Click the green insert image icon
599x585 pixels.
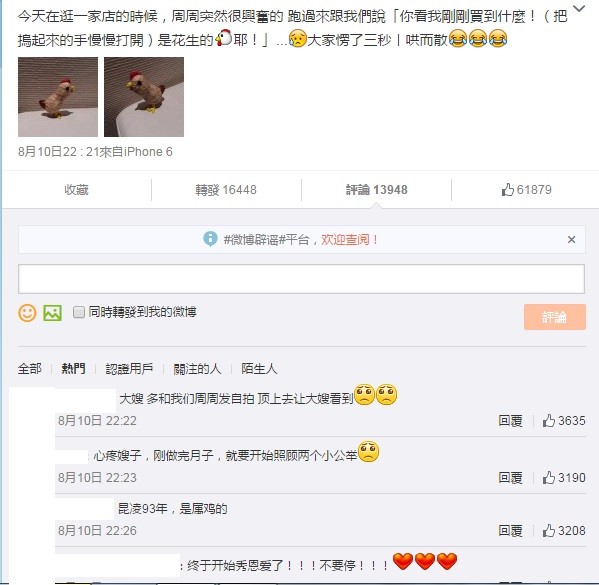coord(52,313)
